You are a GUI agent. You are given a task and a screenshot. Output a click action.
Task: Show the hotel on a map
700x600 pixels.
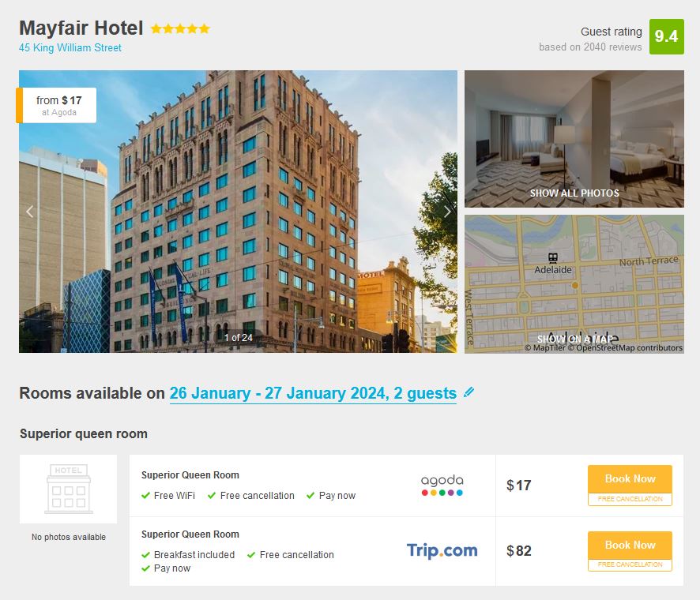574,339
